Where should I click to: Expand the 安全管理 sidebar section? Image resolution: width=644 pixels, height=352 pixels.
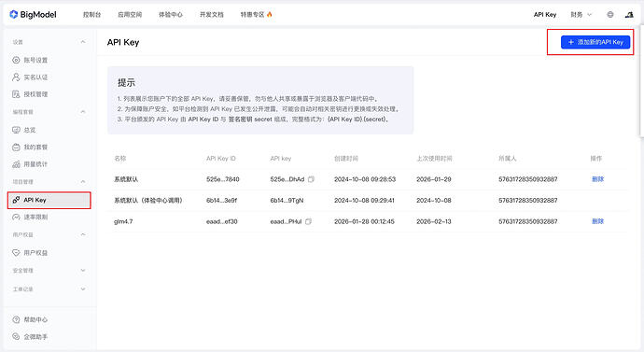83,270
